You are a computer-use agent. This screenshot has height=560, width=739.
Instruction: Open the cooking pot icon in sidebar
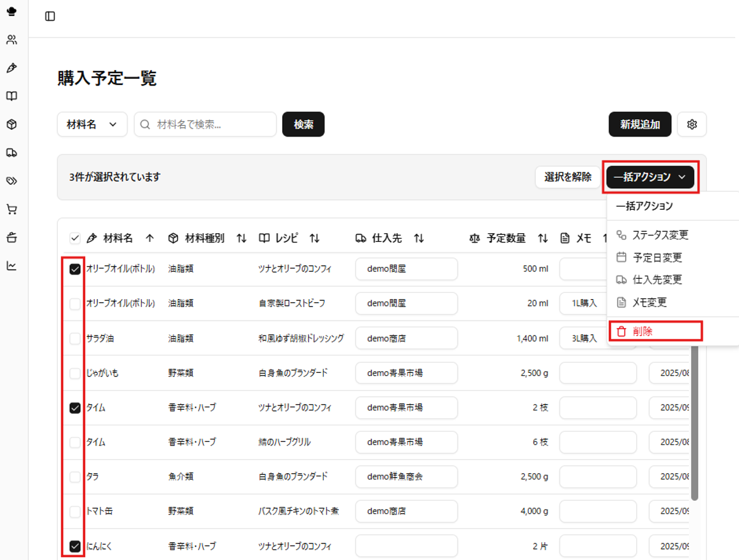[x=12, y=238]
